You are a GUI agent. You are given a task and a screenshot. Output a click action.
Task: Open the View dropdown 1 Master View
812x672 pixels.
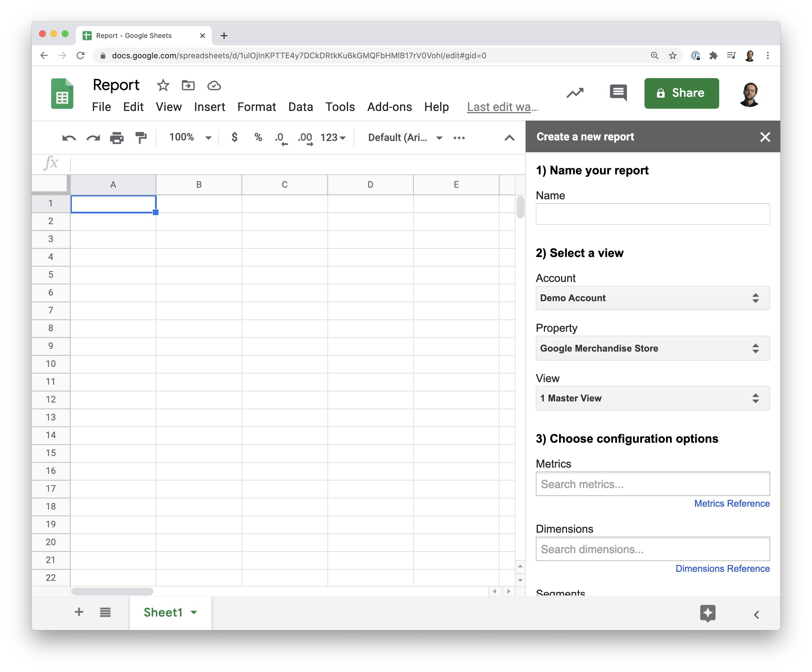coord(652,398)
